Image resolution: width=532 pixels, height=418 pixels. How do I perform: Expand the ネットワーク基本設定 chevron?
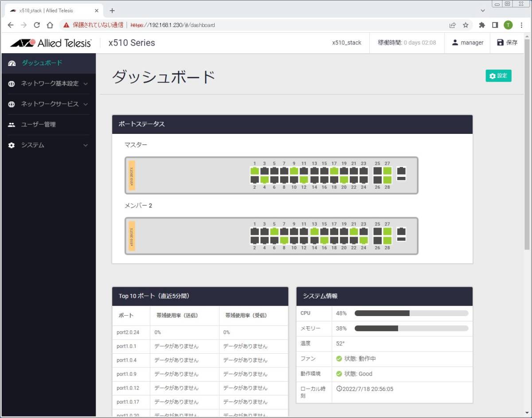click(86, 84)
